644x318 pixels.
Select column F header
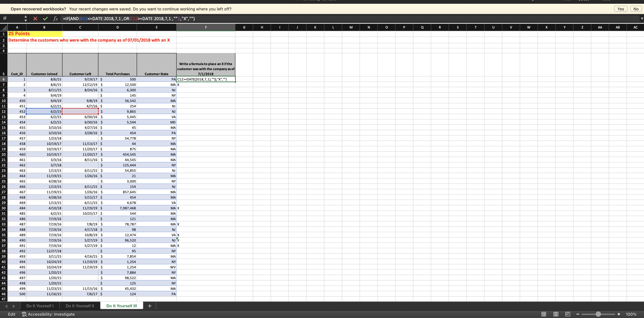click(x=206, y=27)
